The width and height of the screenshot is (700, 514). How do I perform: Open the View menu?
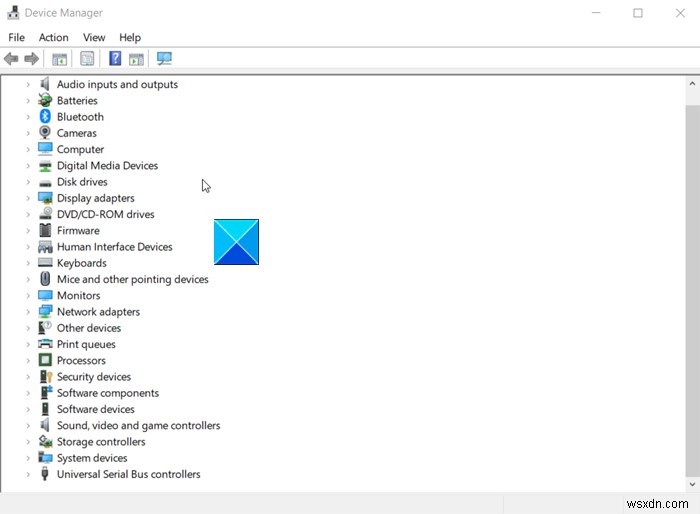point(94,38)
